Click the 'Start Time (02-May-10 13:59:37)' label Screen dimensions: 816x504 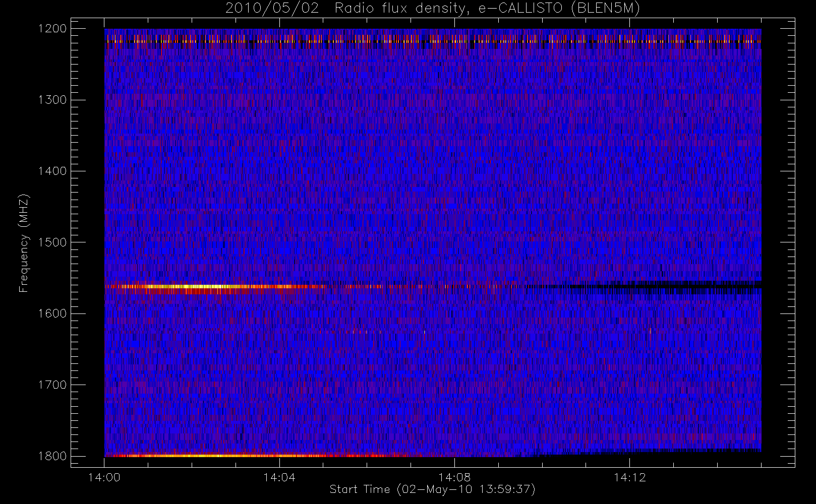coord(432,489)
